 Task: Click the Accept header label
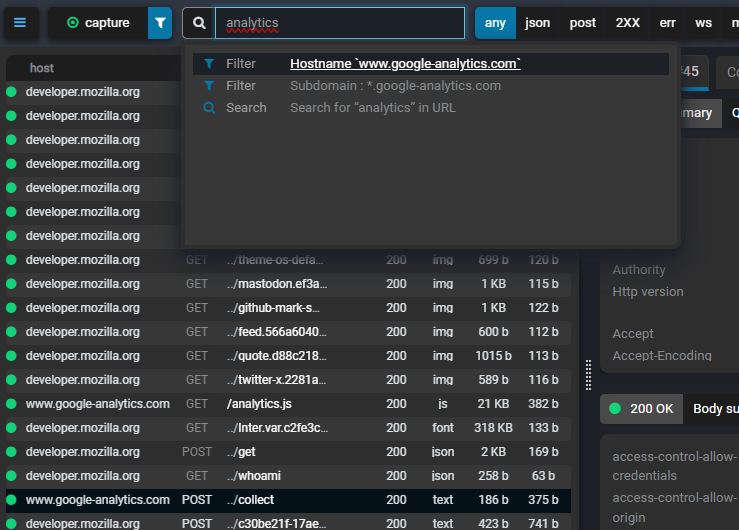(633, 334)
